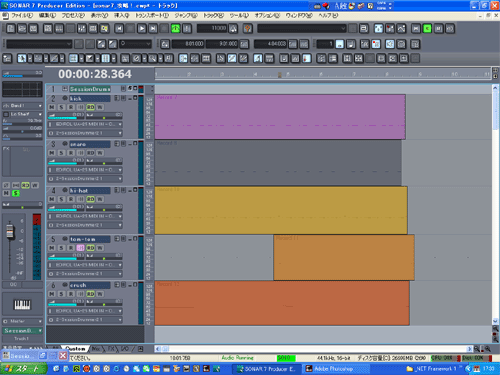The image size is (500, 375).
Task: Click the Windows スタート (Start) button
Action: (x=23, y=369)
